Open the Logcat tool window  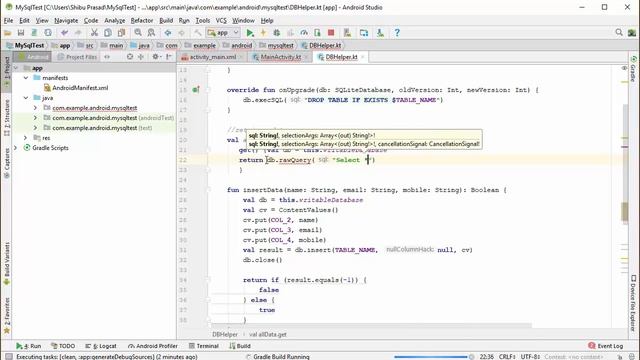coord(101,346)
